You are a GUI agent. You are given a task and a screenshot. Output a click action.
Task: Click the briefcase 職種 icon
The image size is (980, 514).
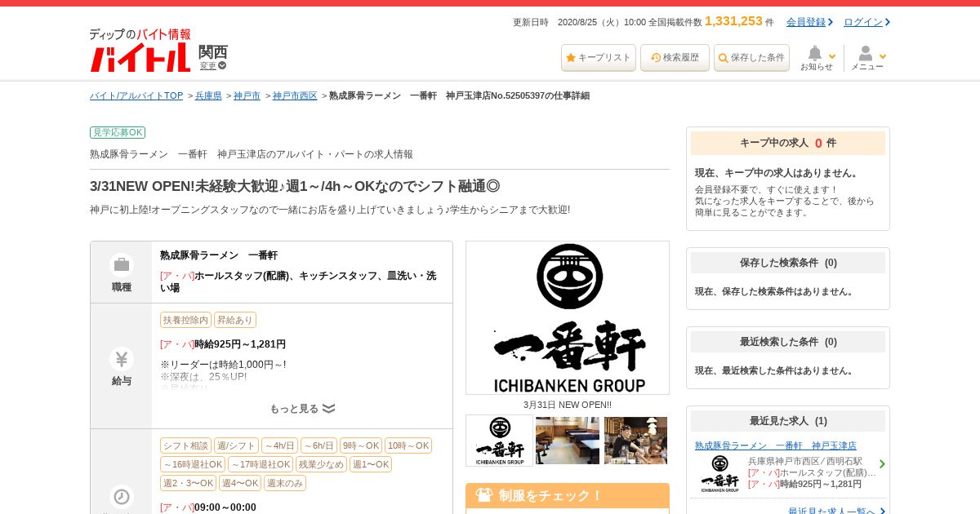point(122,265)
